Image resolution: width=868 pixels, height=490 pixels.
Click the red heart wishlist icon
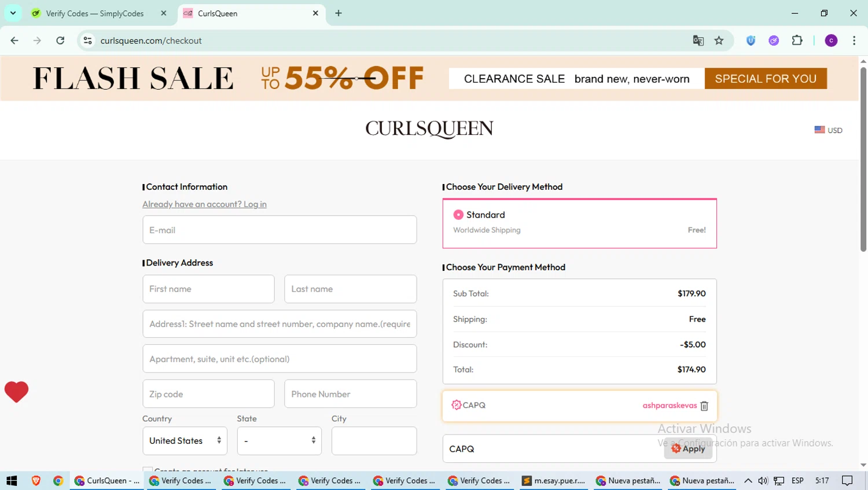pos(16,392)
